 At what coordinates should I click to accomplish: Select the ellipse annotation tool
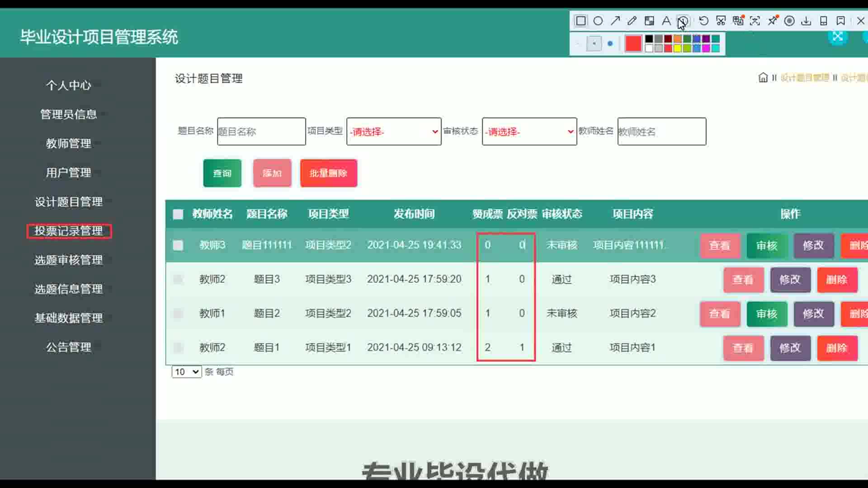[x=598, y=21]
